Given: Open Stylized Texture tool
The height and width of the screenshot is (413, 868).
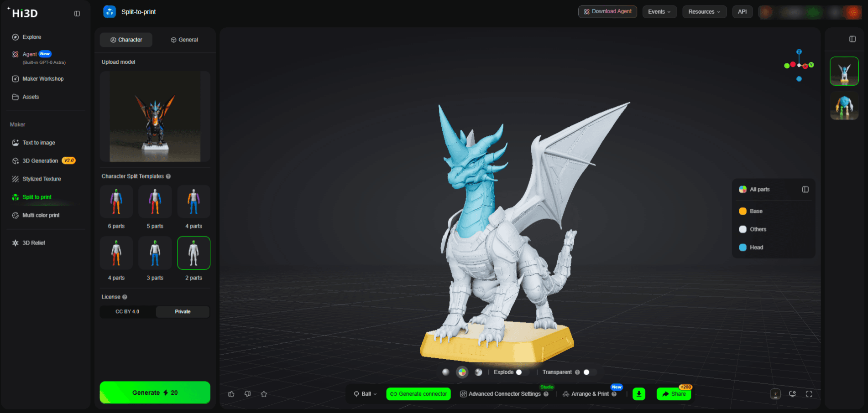Looking at the screenshot, I should point(37,179).
